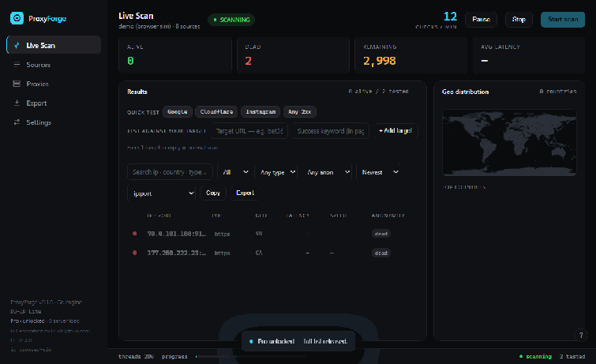Image resolution: width=596 pixels, height=364 pixels.
Task: Click the Anonymity column header
Action: tap(388, 216)
